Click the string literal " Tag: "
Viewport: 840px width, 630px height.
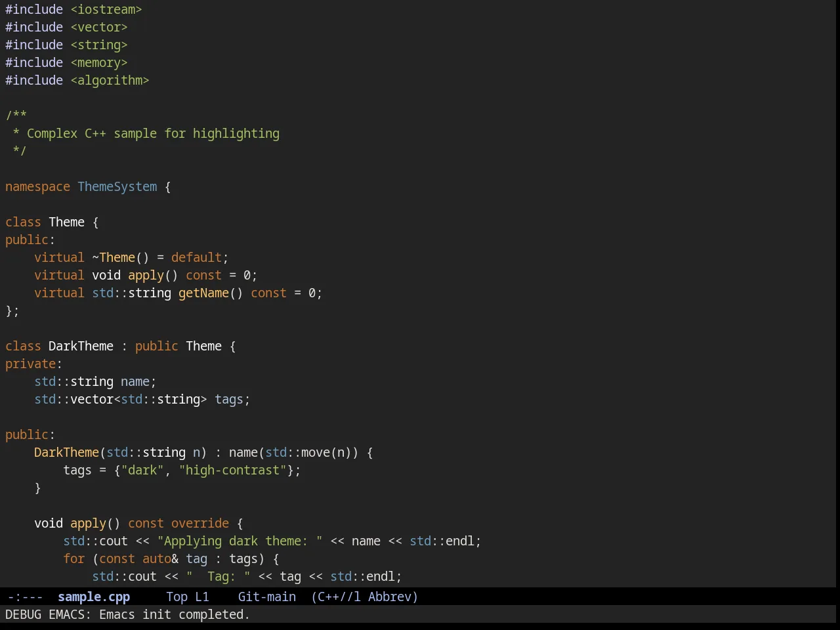(x=218, y=576)
